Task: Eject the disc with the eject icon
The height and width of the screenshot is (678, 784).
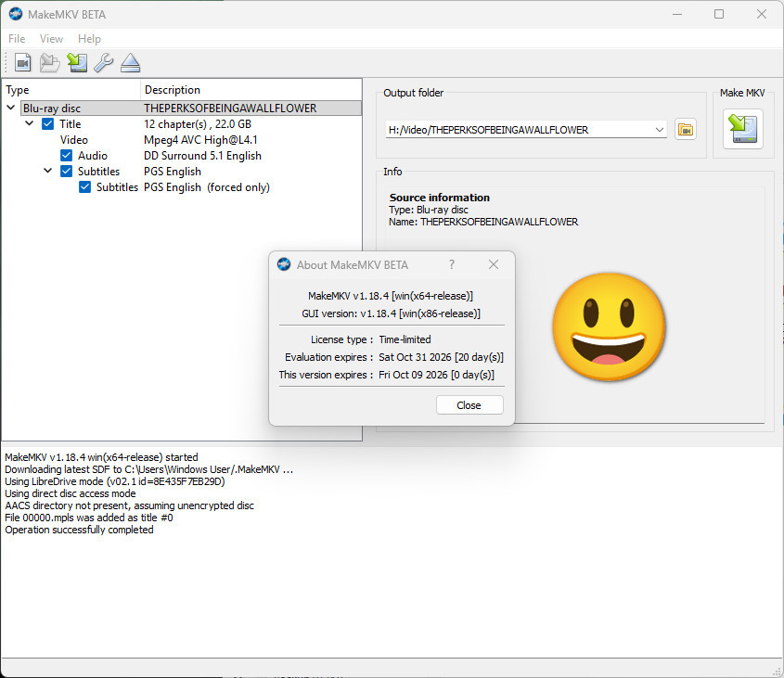Action: (130, 63)
